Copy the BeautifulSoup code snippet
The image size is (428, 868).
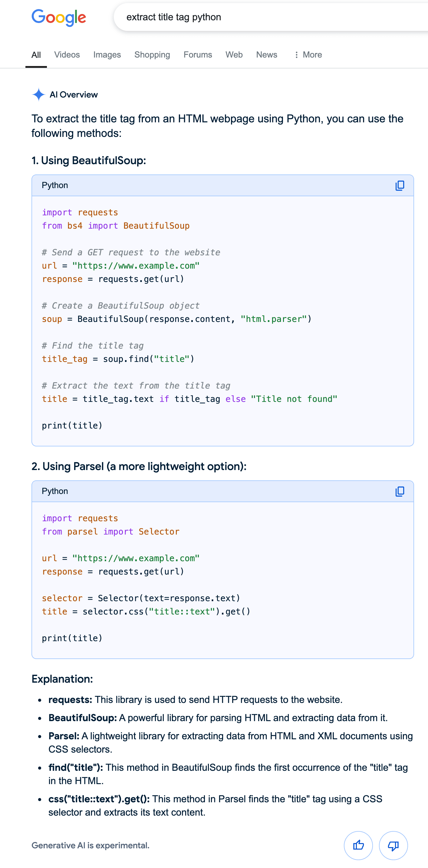pos(399,186)
